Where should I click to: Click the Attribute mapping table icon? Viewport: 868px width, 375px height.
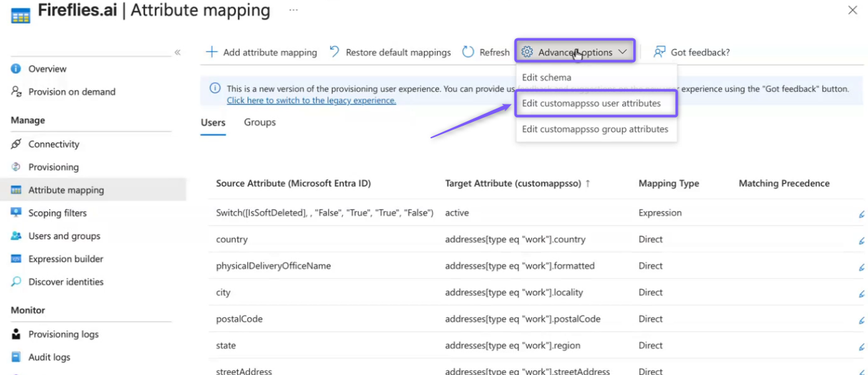pos(16,190)
